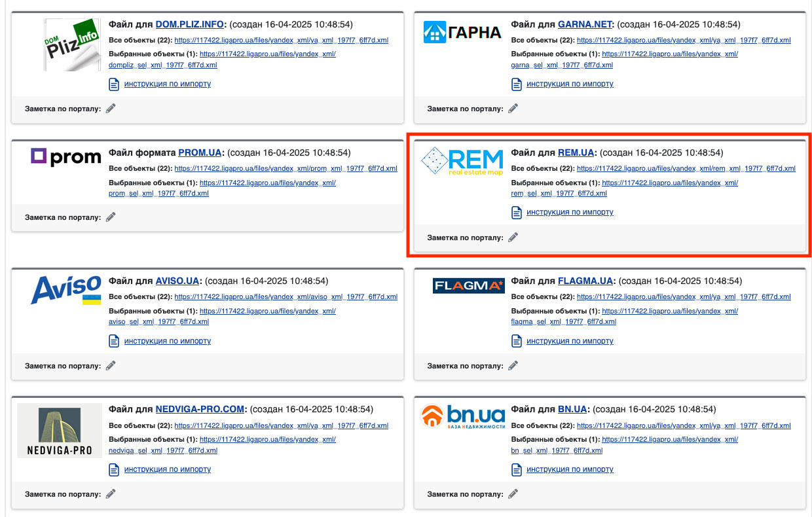Edit the portal note pencil for DOM.PLIZ.INFO
This screenshot has width=812, height=517.
(111, 109)
